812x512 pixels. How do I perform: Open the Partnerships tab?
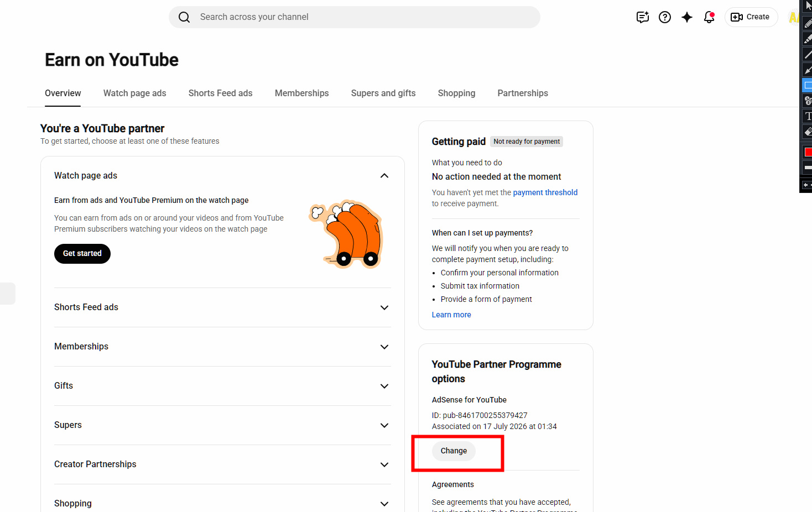(523, 93)
